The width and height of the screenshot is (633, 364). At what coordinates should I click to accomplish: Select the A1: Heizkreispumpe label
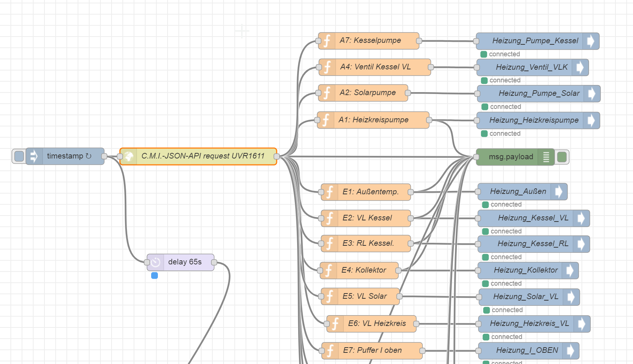point(373,120)
